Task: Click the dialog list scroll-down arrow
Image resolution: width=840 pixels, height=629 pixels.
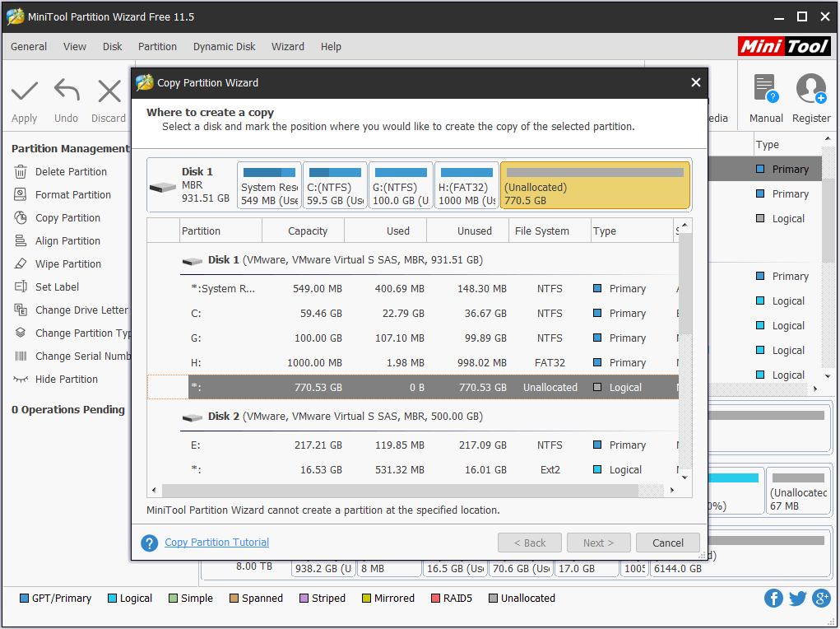Action: coord(685,478)
